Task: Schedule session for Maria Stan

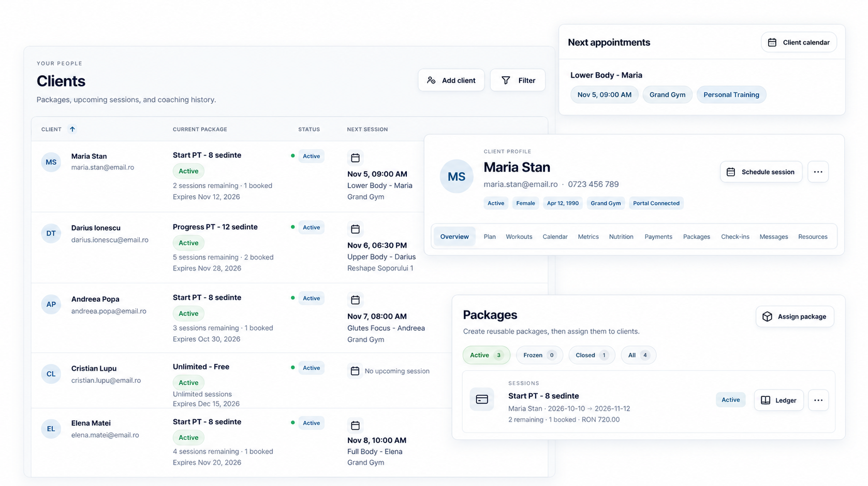Action: click(x=761, y=172)
